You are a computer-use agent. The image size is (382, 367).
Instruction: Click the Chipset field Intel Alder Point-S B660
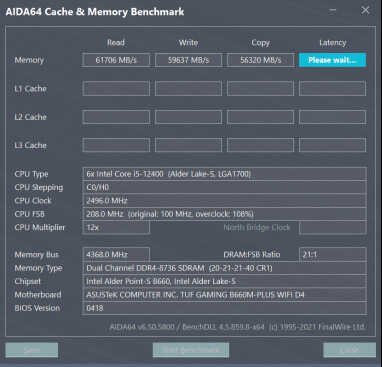point(224,281)
